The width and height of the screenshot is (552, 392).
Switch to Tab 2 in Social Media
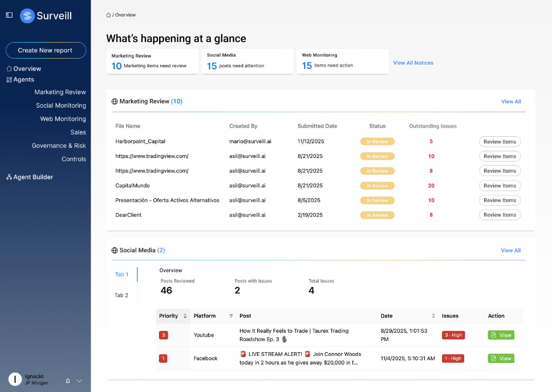(x=121, y=295)
